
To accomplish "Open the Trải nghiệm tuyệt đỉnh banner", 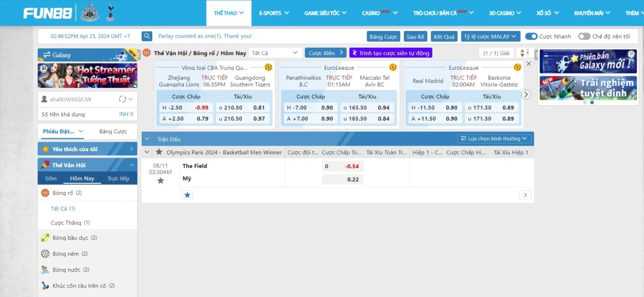I will (x=588, y=88).
